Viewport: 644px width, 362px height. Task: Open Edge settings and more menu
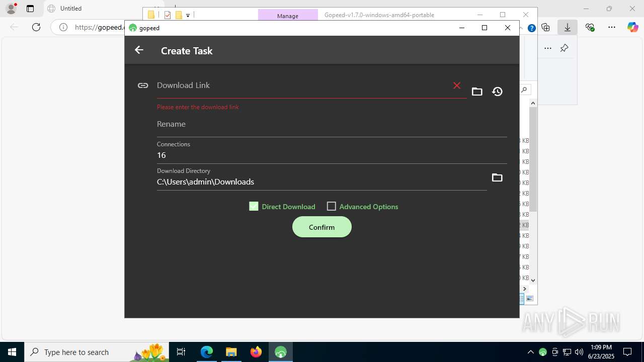point(612,27)
